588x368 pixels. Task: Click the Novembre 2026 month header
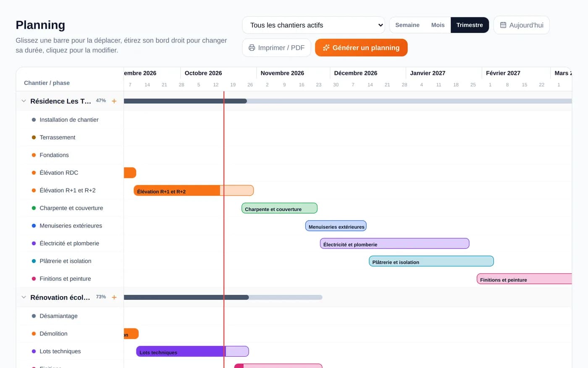(282, 73)
